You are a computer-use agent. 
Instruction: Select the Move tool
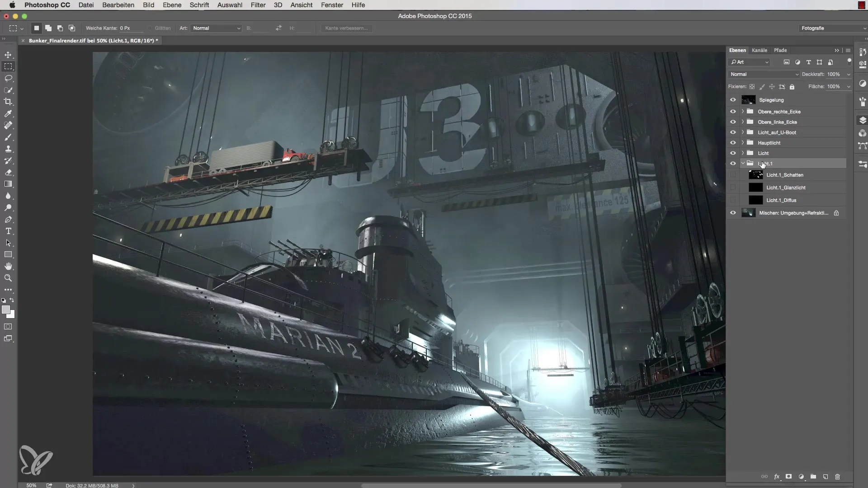[8, 55]
